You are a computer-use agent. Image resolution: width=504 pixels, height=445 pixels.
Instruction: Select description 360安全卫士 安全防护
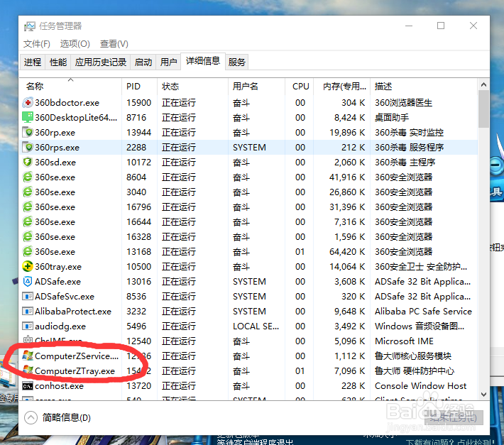tap(421, 266)
